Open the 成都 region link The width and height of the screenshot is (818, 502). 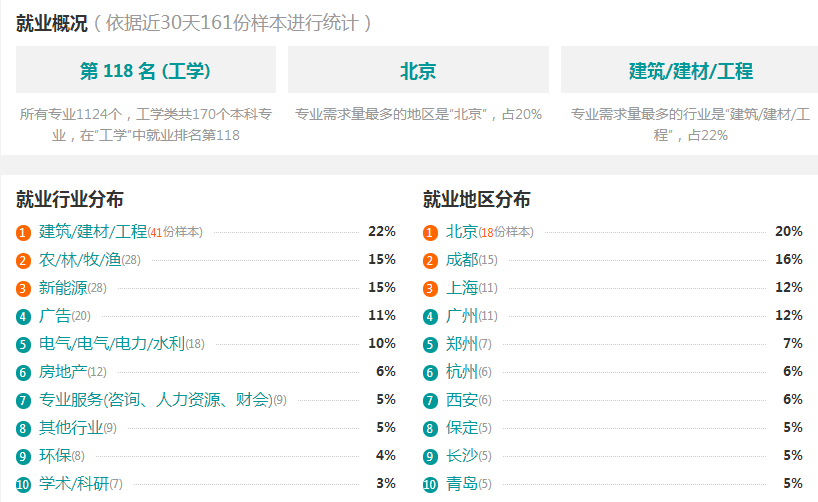462,259
